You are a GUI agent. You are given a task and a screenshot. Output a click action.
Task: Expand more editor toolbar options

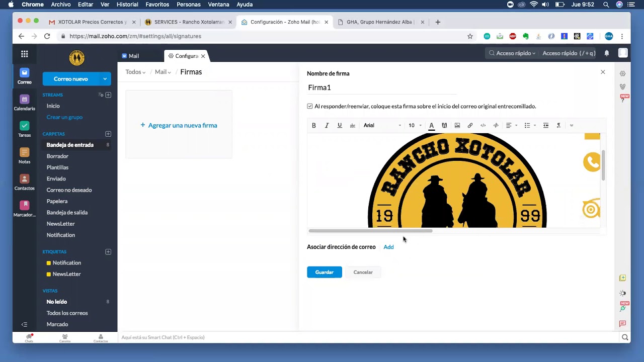tap(572, 125)
